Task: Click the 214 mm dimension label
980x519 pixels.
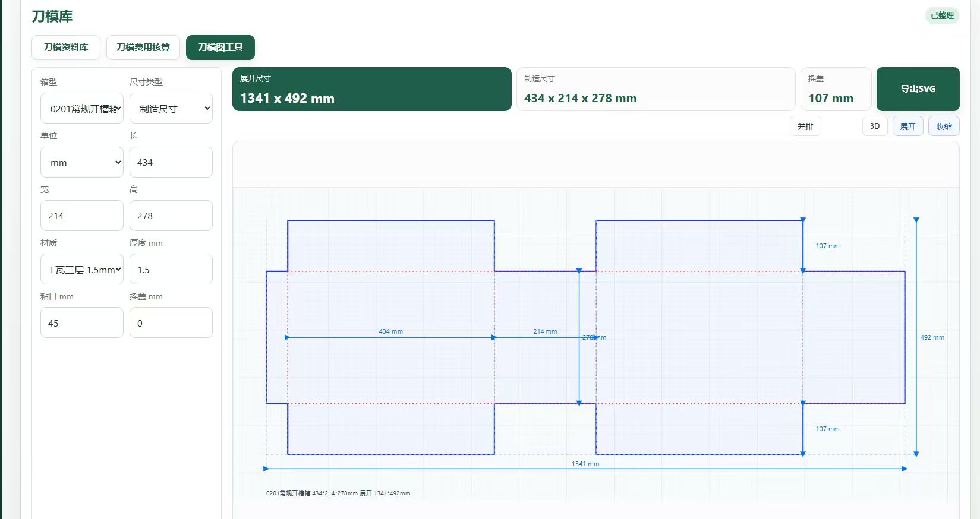Action: [545, 331]
